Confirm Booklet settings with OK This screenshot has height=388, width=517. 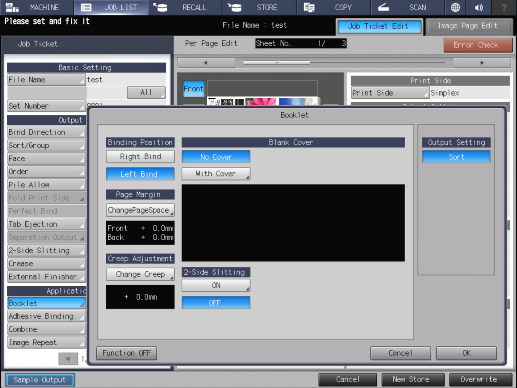[x=466, y=353]
